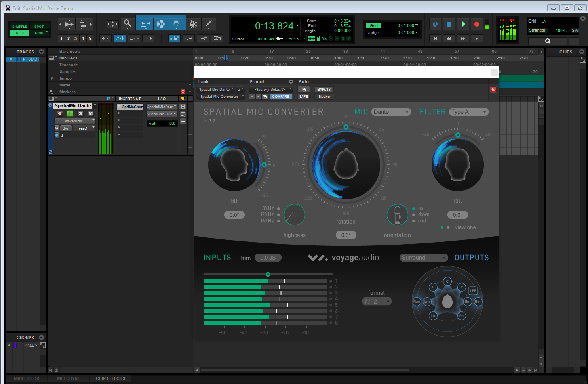This screenshot has height=384, width=588.
Task: Select 80 Hz highpass option
Action: click(279, 208)
